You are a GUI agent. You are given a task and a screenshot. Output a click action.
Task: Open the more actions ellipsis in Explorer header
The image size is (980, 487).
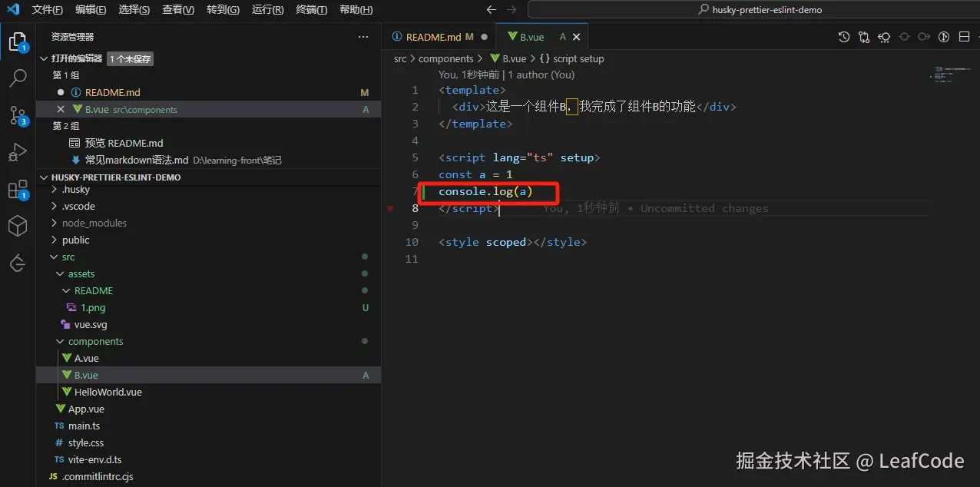363,37
